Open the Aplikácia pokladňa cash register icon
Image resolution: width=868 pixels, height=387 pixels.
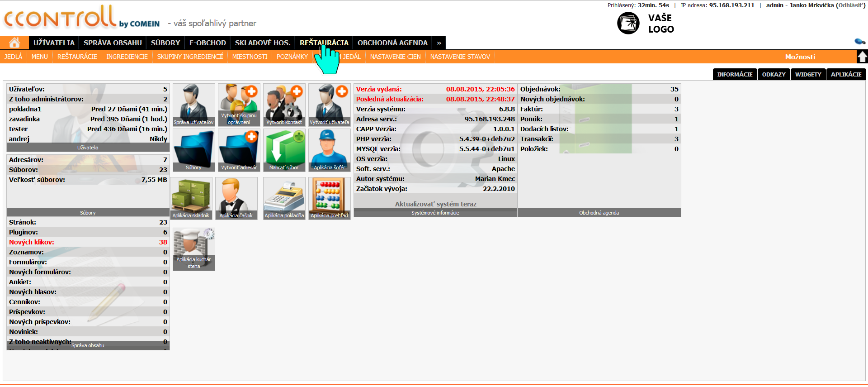(284, 198)
